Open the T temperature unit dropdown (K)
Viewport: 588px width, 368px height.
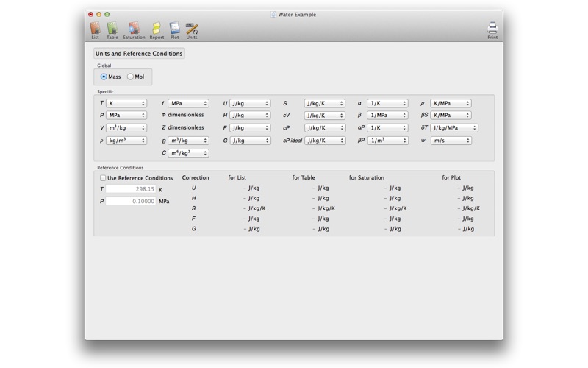coord(126,103)
